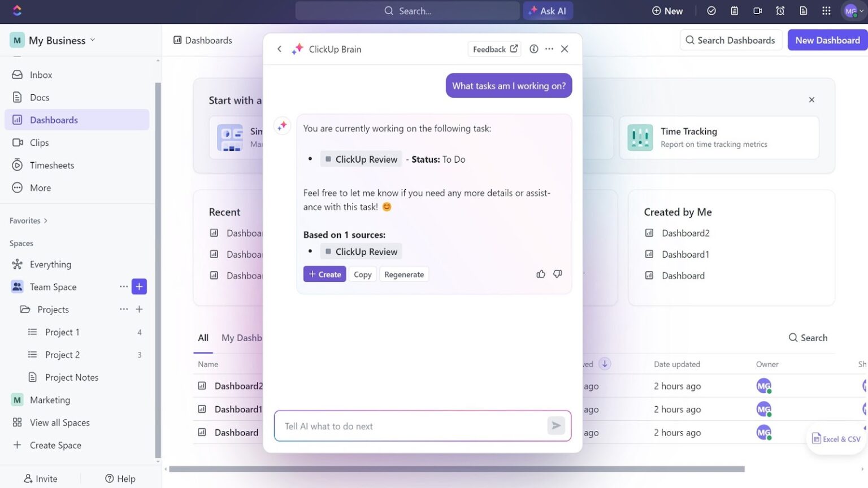Image resolution: width=868 pixels, height=488 pixels.
Task: Select the All tab above the dashboard list
Action: [203, 337]
